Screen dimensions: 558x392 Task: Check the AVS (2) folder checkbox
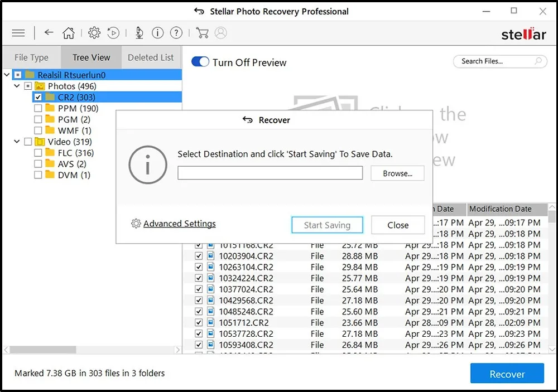(38, 163)
